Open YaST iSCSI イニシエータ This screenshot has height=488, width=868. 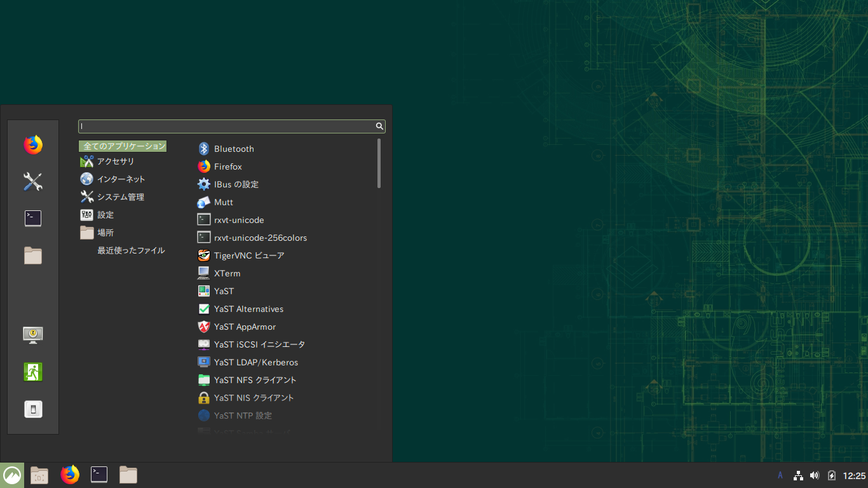coord(251,344)
